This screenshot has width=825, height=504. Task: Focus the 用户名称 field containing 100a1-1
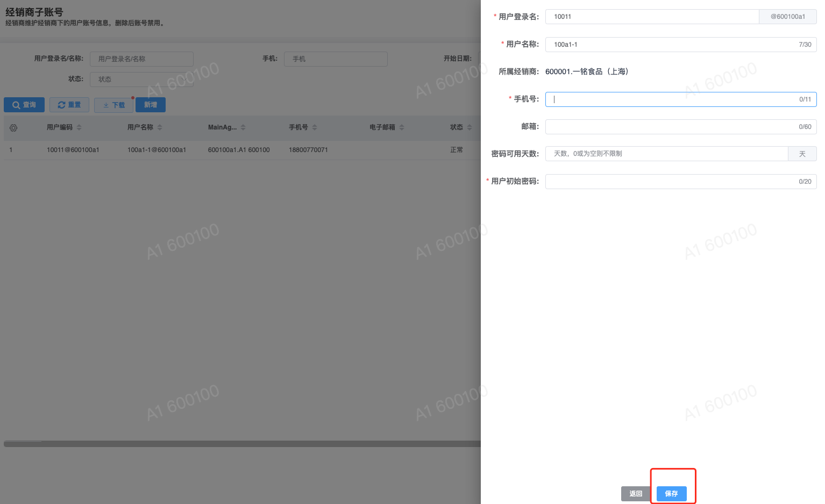[x=681, y=45]
